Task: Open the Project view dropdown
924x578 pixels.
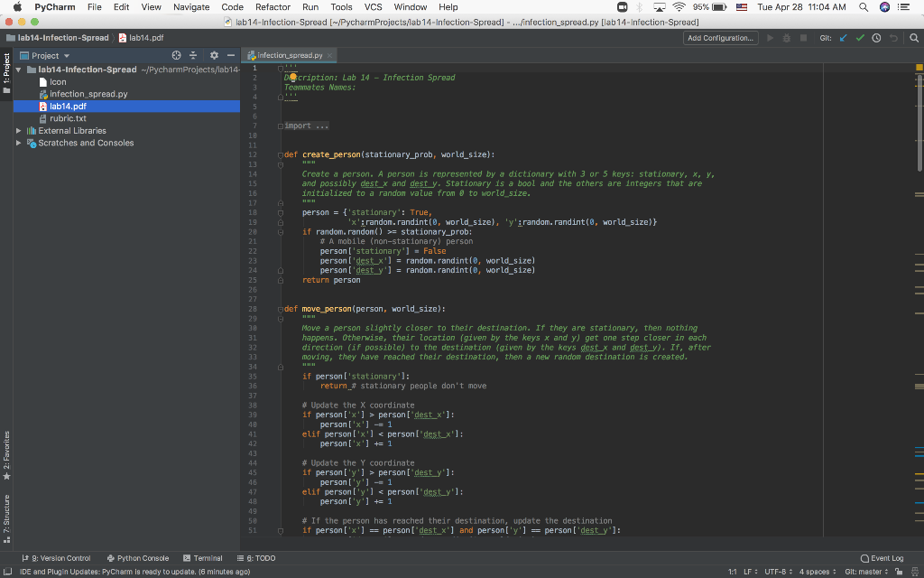Action: 51,56
